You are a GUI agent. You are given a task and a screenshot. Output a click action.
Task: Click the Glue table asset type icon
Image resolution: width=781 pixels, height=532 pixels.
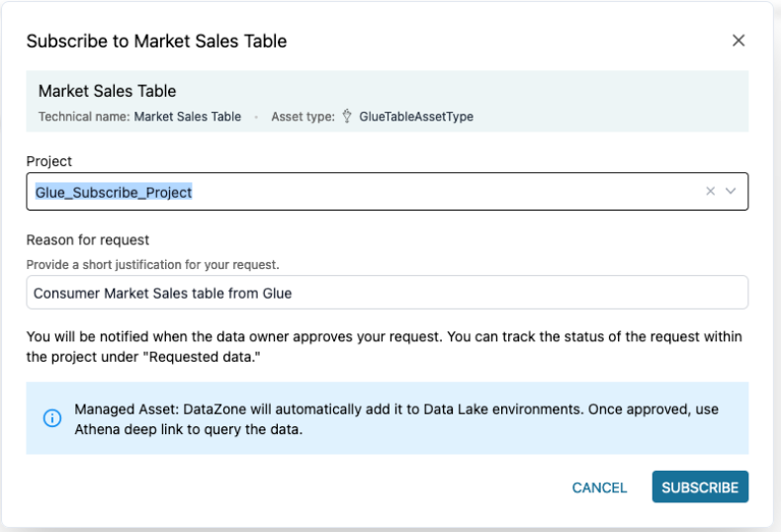(347, 117)
